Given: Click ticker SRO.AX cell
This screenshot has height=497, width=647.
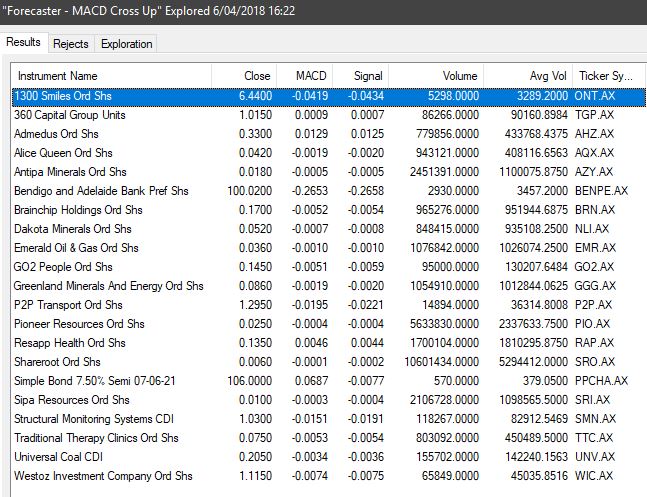Looking at the screenshot, I should [595, 362].
